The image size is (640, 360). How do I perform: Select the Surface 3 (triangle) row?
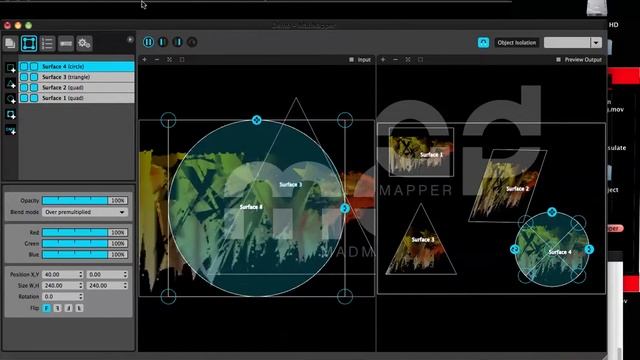(x=77, y=77)
